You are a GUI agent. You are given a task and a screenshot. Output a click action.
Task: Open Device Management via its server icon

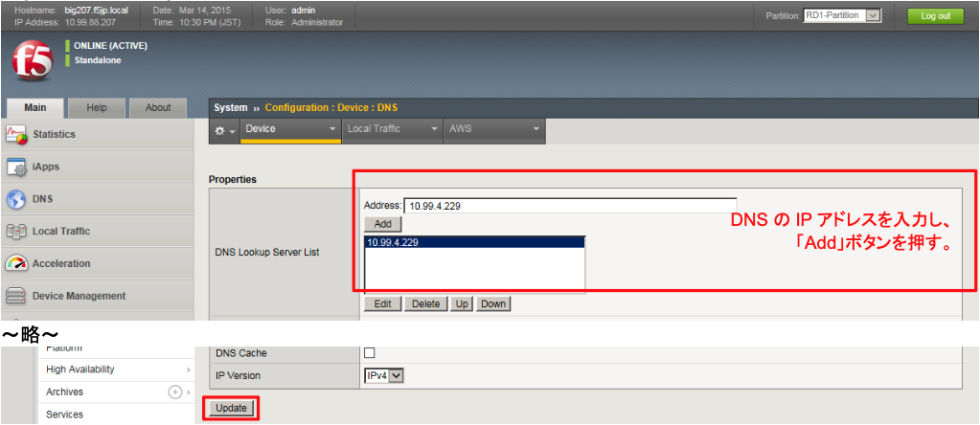16,296
